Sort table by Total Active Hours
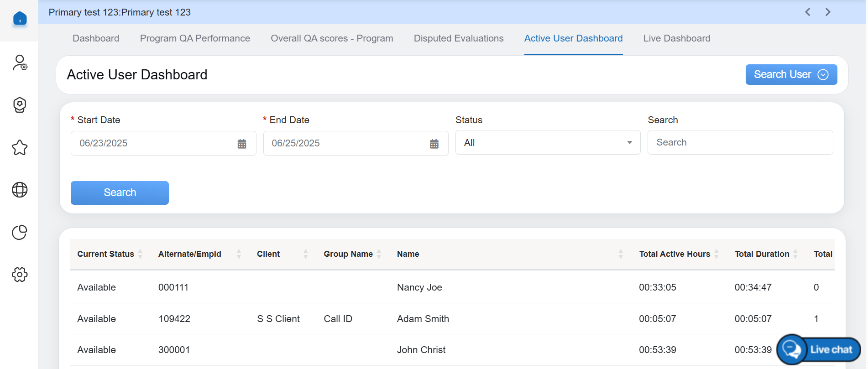The image size is (868, 369). coord(716,254)
